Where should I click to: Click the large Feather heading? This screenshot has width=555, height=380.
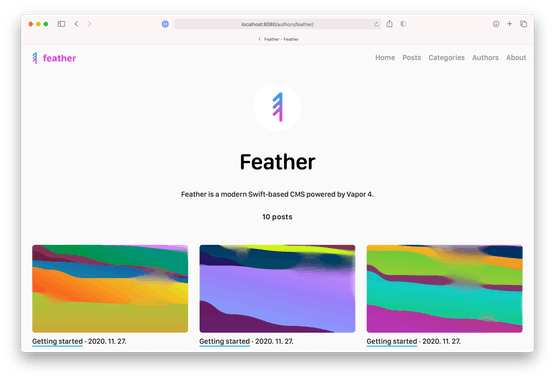coord(278,162)
